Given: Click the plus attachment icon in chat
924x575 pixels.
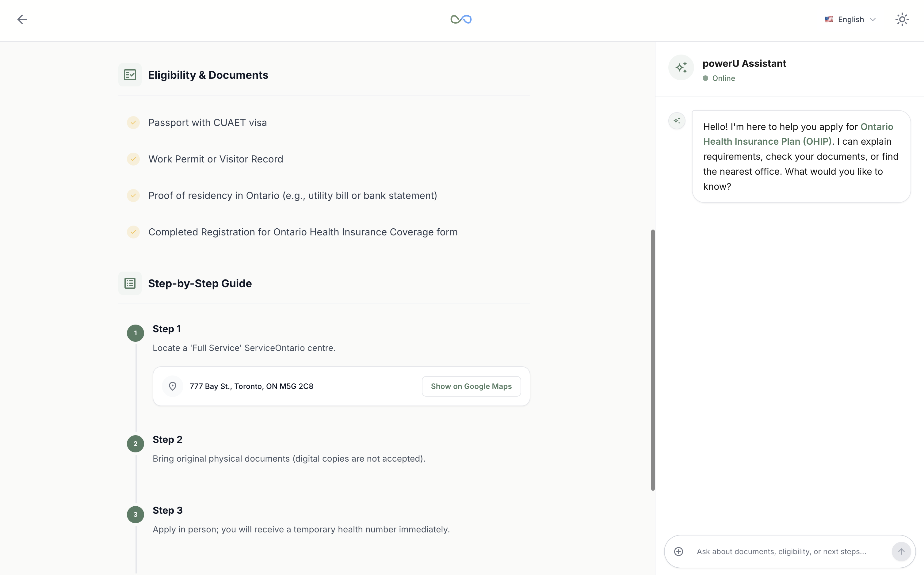Looking at the screenshot, I should point(679,551).
